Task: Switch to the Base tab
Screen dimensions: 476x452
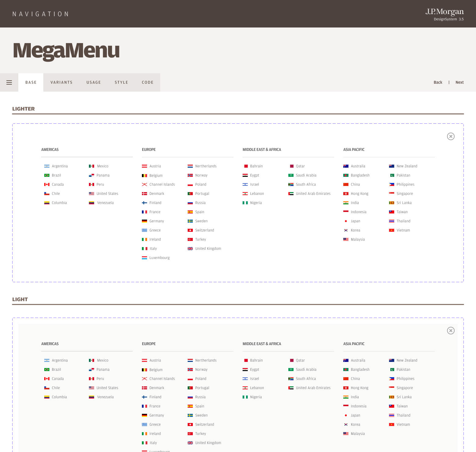Action: [31, 82]
